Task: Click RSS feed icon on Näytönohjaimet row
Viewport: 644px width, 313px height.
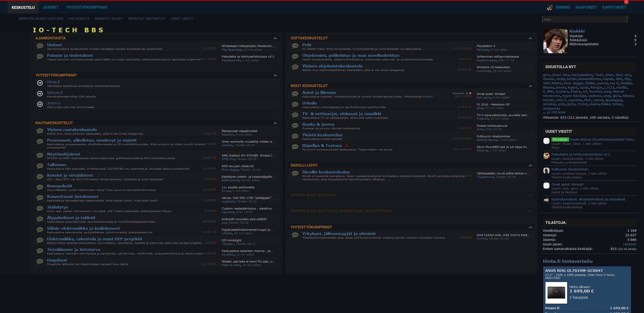Action: 215,158
